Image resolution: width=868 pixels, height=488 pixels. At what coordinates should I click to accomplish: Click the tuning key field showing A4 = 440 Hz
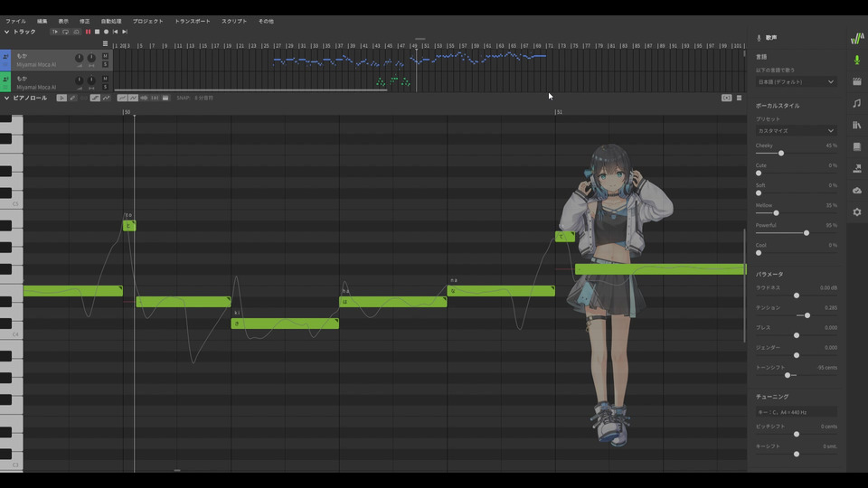796,412
